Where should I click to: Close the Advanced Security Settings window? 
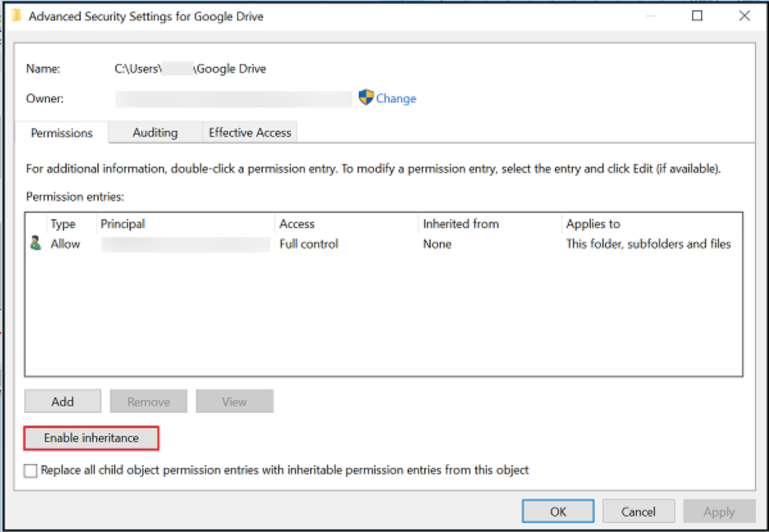(744, 16)
